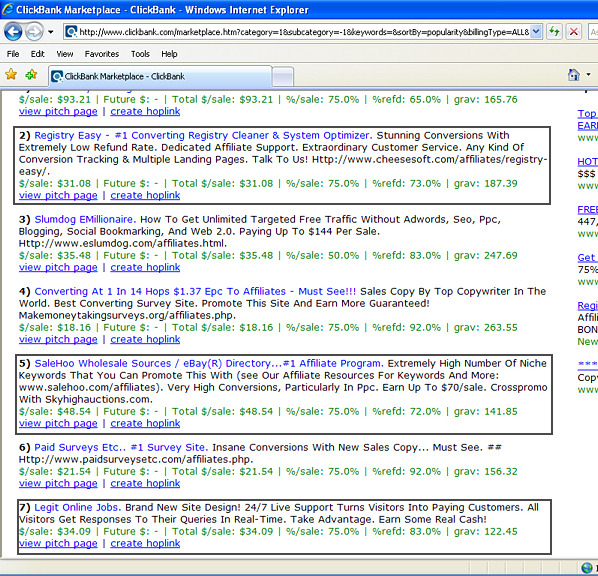
Task: Open Paid Surveys Etc title link
Action: click(x=121, y=447)
